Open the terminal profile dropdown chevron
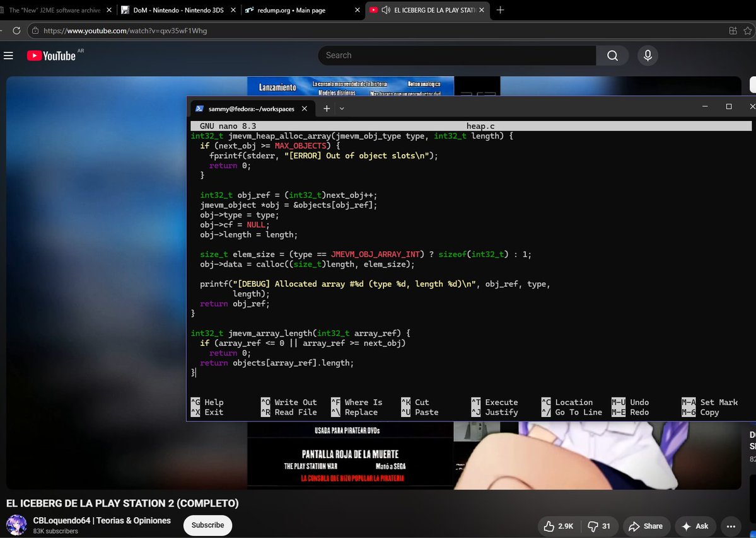This screenshot has height=538, width=756. click(x=342, y=109)
